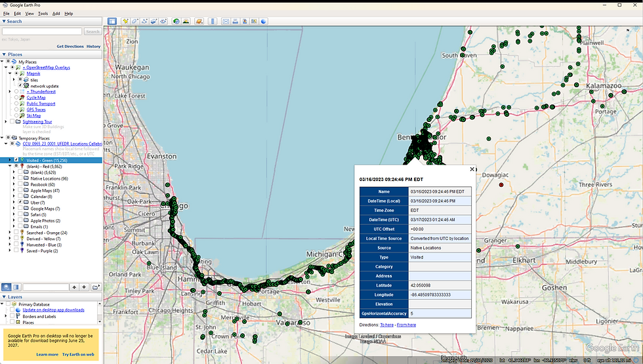
Task: Open the Add menu
Action: [x=56, y=14]
